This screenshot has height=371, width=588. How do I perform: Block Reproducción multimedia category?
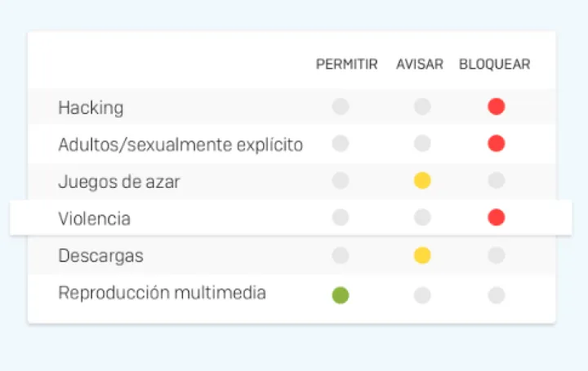click(496, 295)
